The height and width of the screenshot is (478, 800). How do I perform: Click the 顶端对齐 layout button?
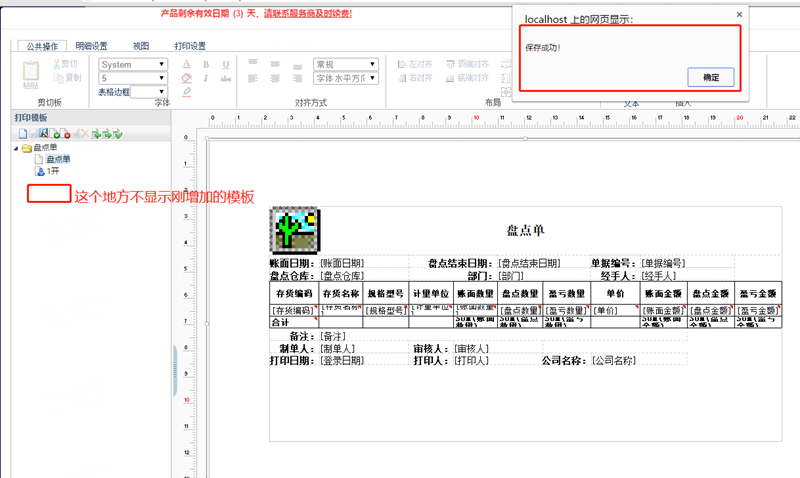[467, 64]
